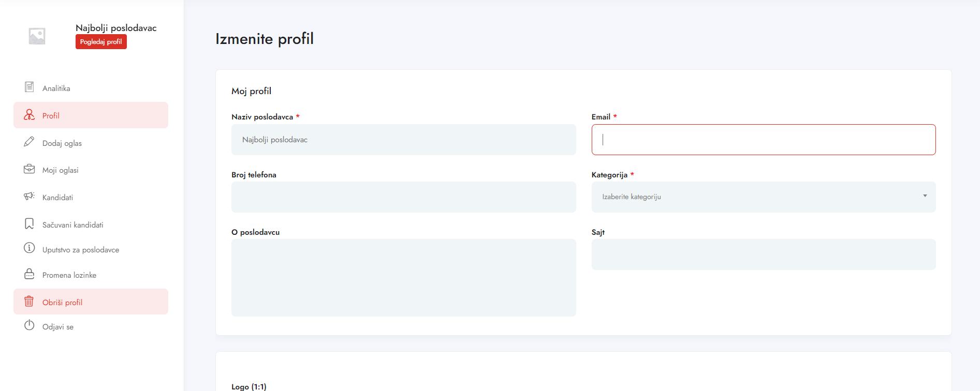
Task: Open the Kategorija dropdown
Action: (763, 197)
